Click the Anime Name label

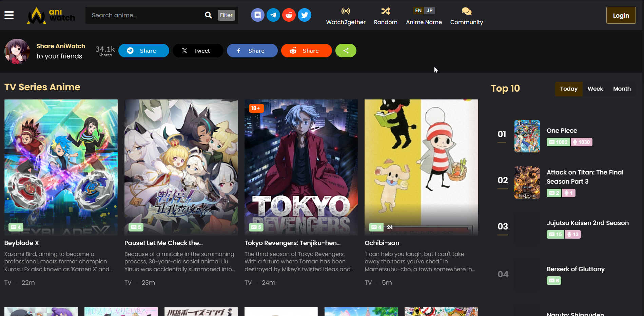[x=424, y=22]
